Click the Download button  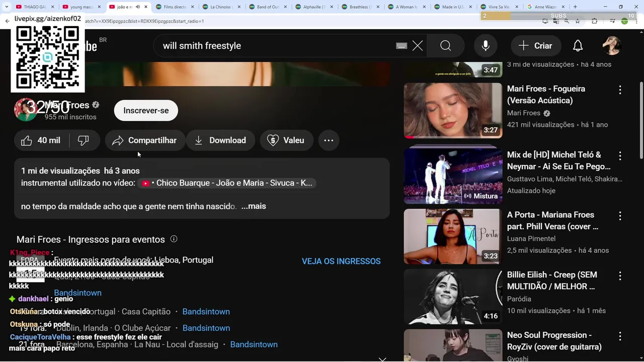pyautogui.click(x=220, y=140)
